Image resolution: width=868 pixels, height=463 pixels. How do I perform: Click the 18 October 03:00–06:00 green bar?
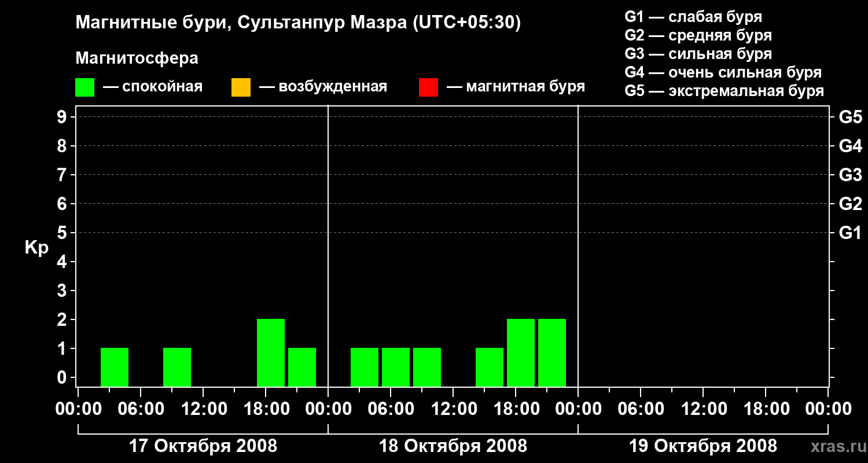(365, 367)
